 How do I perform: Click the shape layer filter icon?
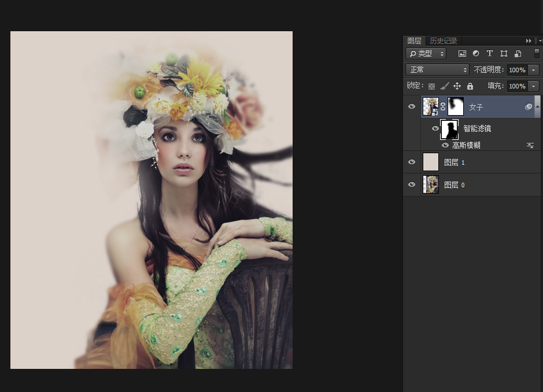(504, 53)
